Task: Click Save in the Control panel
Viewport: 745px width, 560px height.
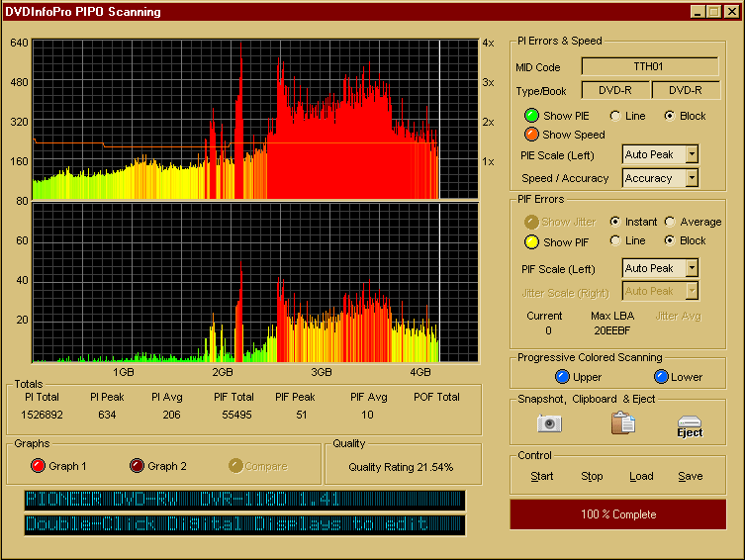Action: pos(690,476)
